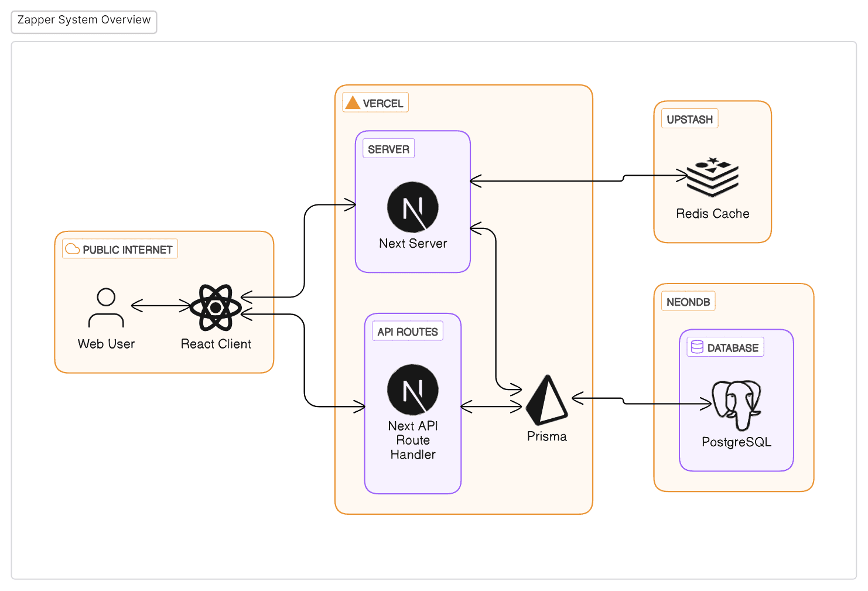This screenshot has width=868, height=591.
Task: Click the cloud icon beside PUBLIC INTERNET
Action: (x=73, y=249)
